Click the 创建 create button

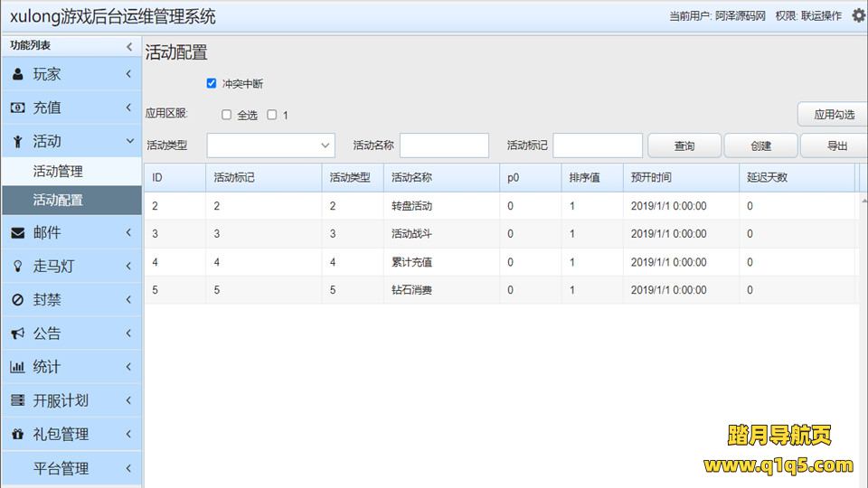click(760, 145)
